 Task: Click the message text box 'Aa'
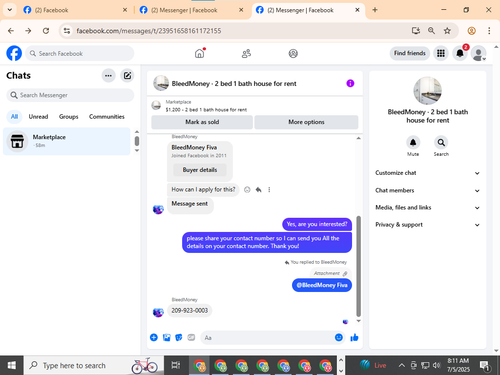(267, 338)
